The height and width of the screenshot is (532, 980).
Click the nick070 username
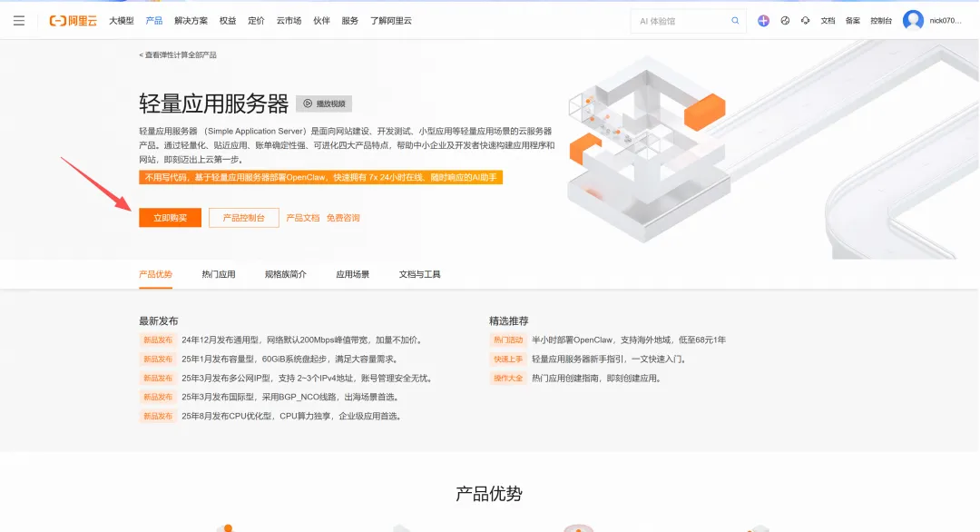click(x=946, y=21)
